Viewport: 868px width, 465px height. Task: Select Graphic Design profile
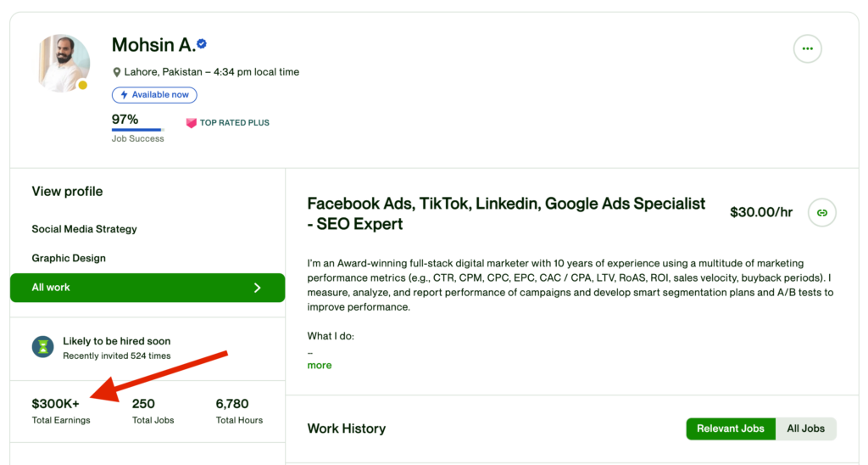click(69, 258)
